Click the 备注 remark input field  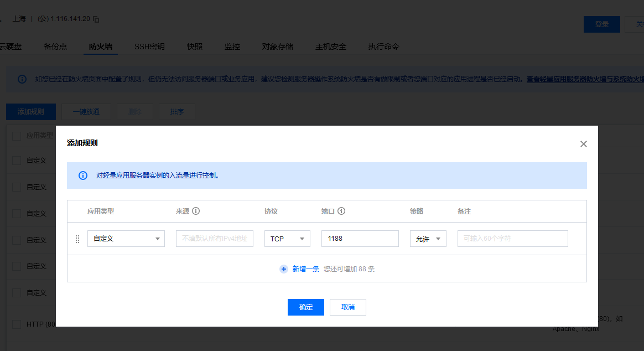coord(512,239)
